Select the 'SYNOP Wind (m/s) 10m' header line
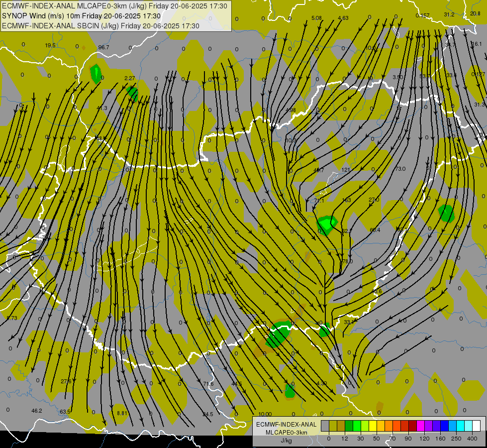 [x=82, y=16]
